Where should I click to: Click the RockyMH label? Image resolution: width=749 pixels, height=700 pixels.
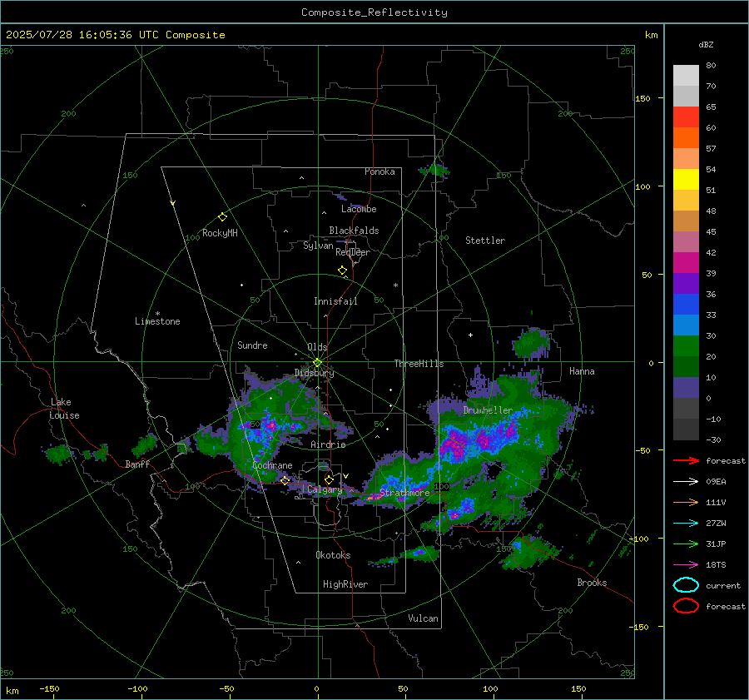coord(220,233)
